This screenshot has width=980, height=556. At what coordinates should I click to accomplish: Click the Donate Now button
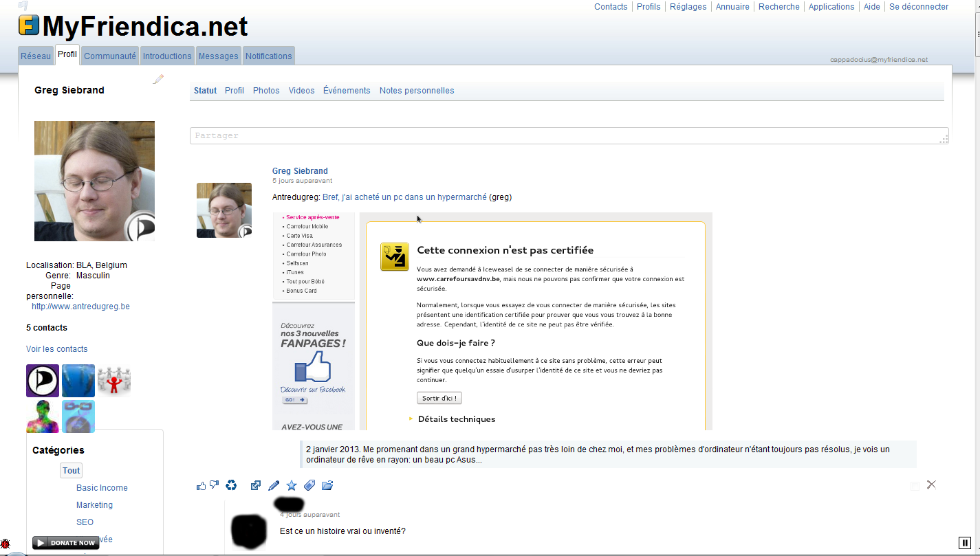pos(66,543)
